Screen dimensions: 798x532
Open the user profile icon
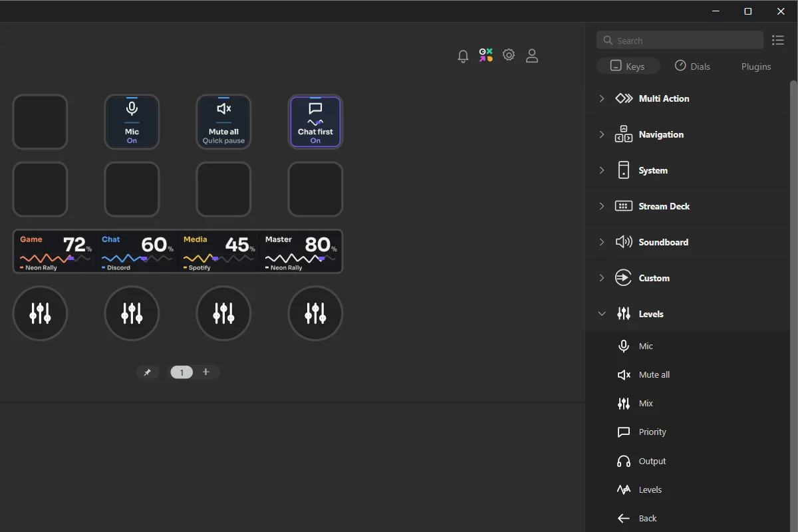pyautogui.click(x=532, y=56)
